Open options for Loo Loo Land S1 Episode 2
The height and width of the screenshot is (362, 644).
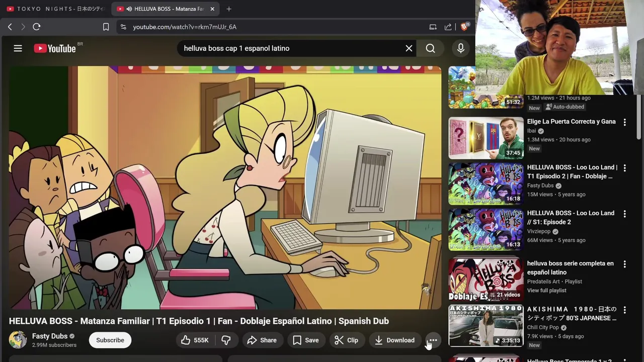[625, 214]
